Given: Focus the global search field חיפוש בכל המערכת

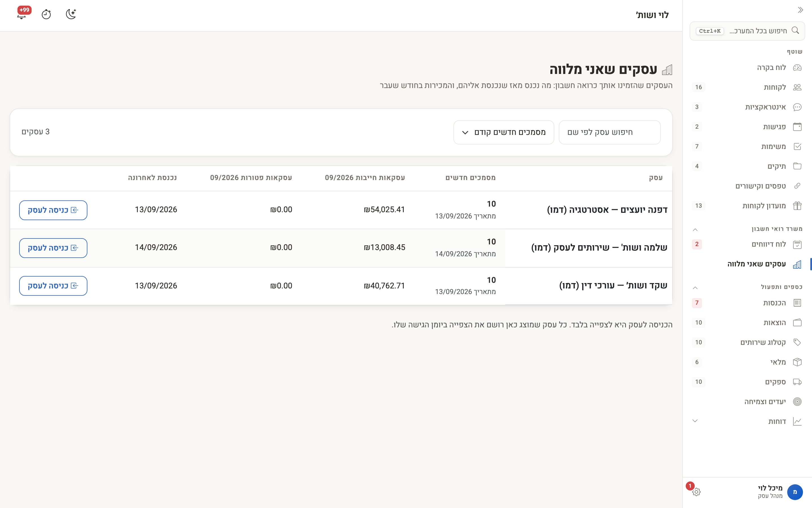Looking at the screenshot, I should [747, 31].
